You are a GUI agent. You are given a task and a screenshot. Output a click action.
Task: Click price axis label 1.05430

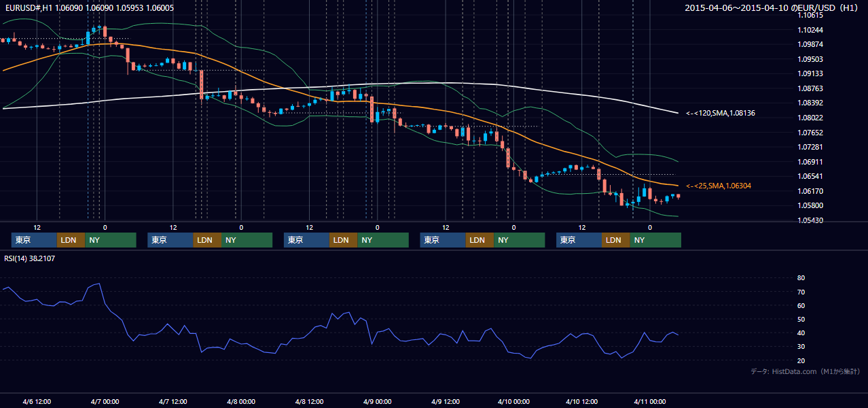pyautogui.click(x=810, y=220)
